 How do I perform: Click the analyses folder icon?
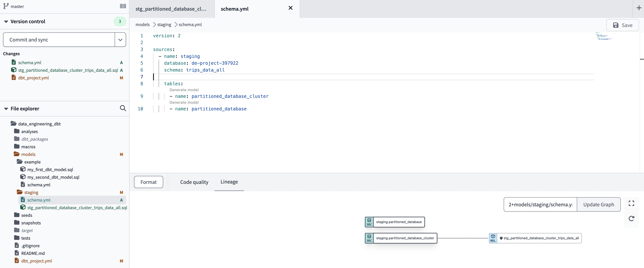pyautogui.click(x=17, y=131)
